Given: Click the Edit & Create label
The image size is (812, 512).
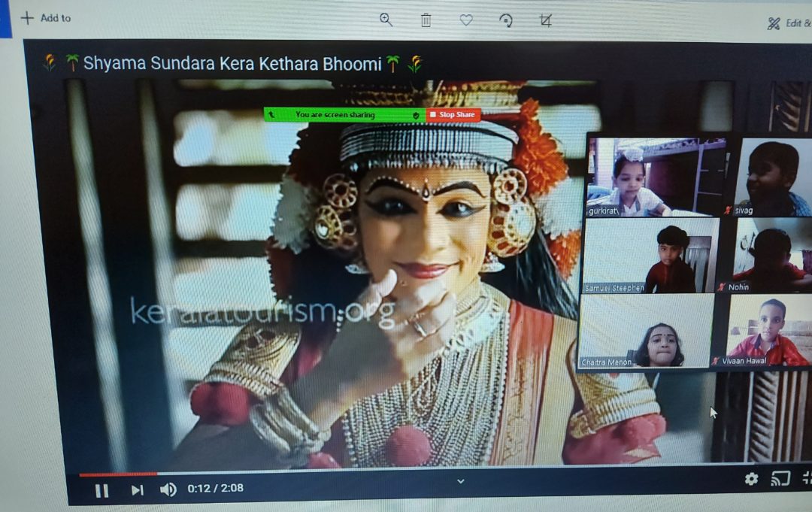Looking at the screenshot, I should coord(798,23).
